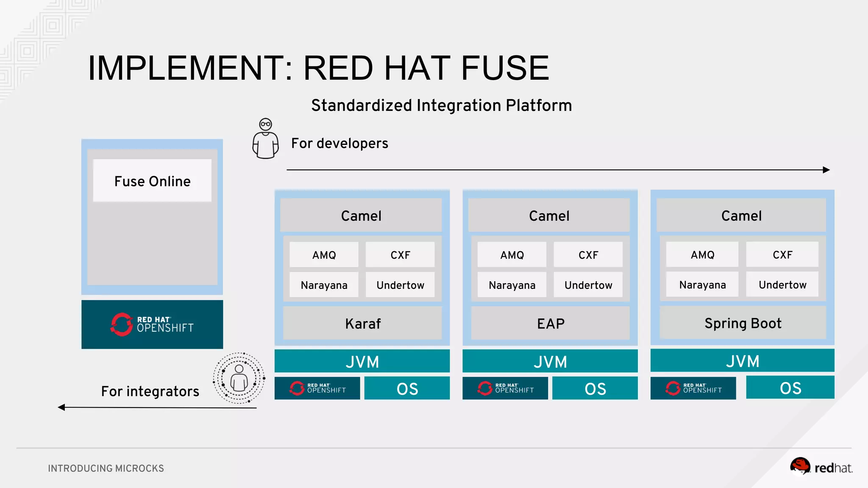Screen dimensions: 868x488
Task: Click the Undertow box in the EAP stack
Action: (x=588, y=285)
